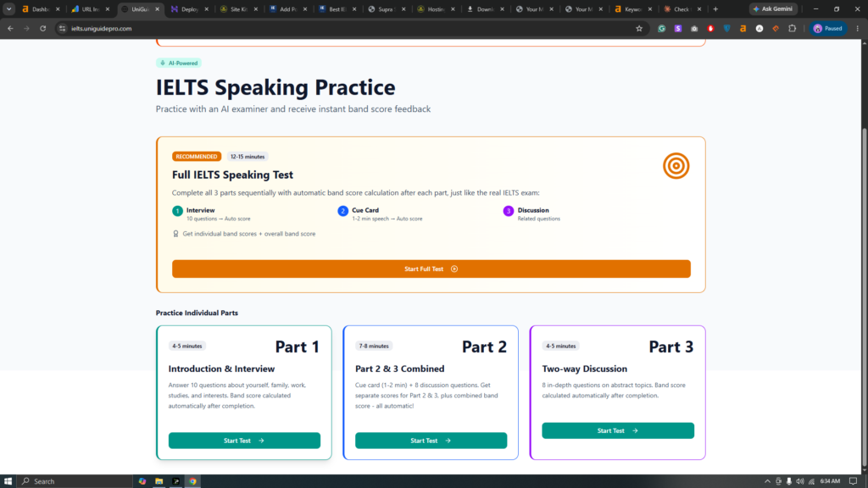Open the camera screenshot extension icon
Viewport: 868px width, 488px height.
click(x=694, y=28)
